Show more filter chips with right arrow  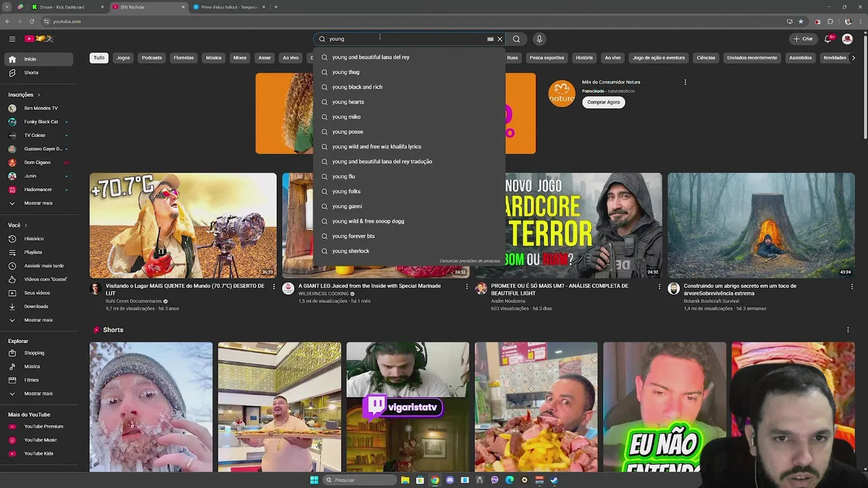853,58
